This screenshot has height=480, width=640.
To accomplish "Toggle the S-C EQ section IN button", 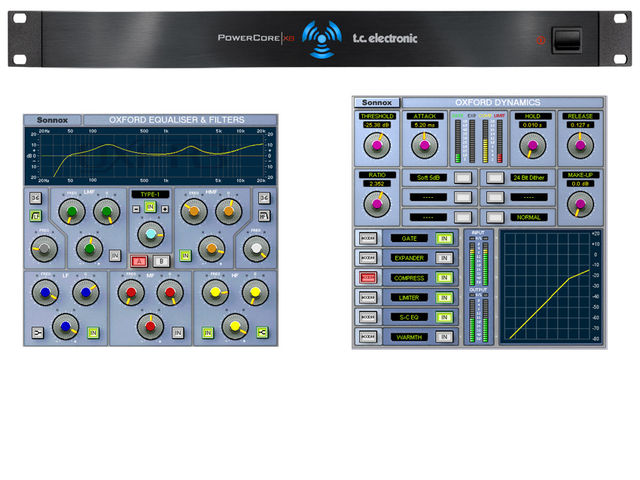I will click(444, 317).
